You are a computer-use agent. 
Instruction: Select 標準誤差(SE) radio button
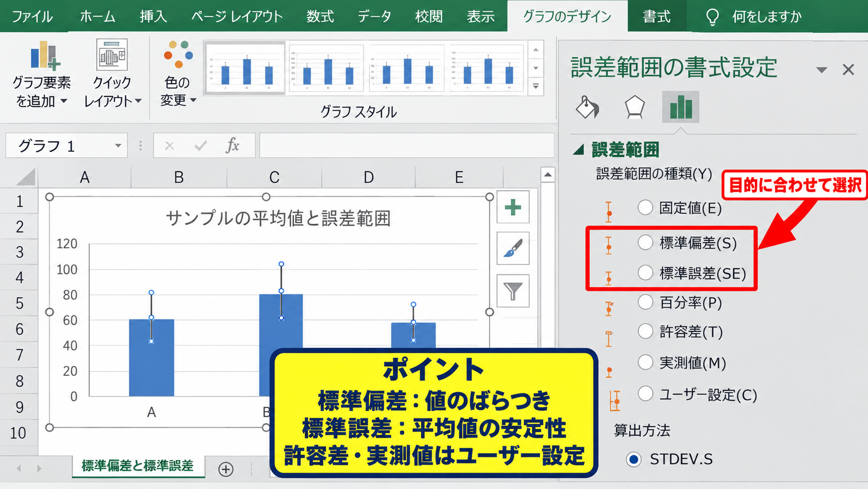tap(645, 272)
